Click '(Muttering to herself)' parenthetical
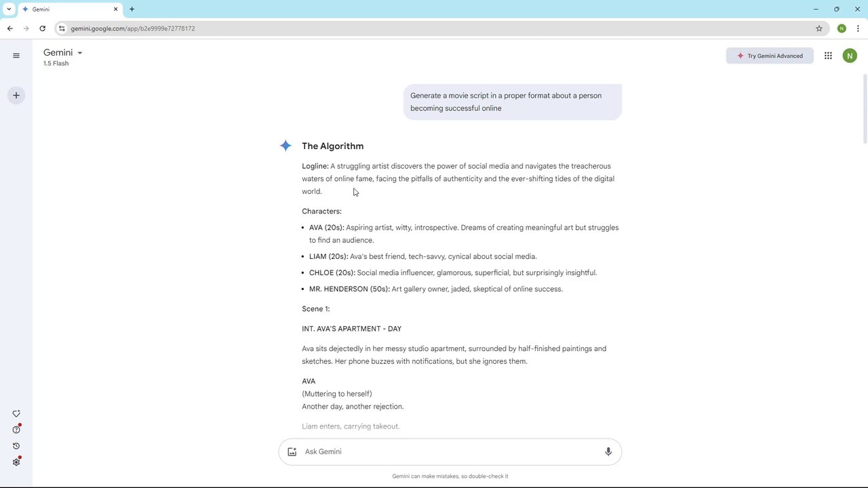The image size is (868, 488). click(x=337, y=394)
